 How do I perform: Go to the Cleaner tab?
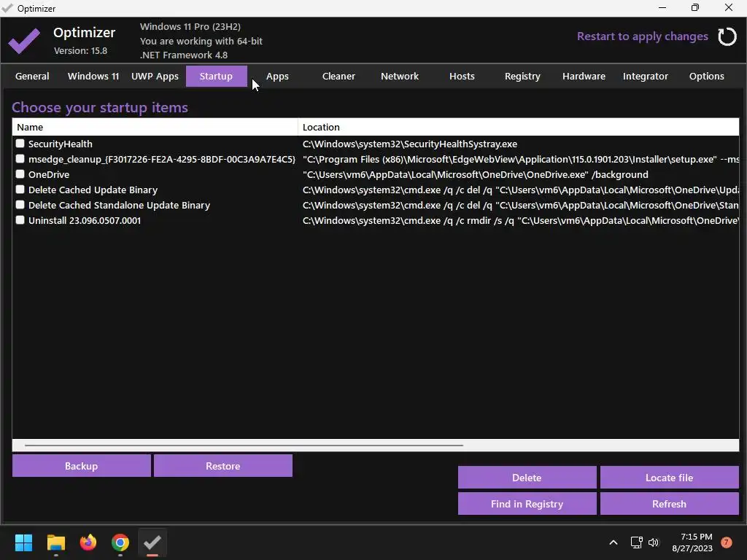[338, 76]
